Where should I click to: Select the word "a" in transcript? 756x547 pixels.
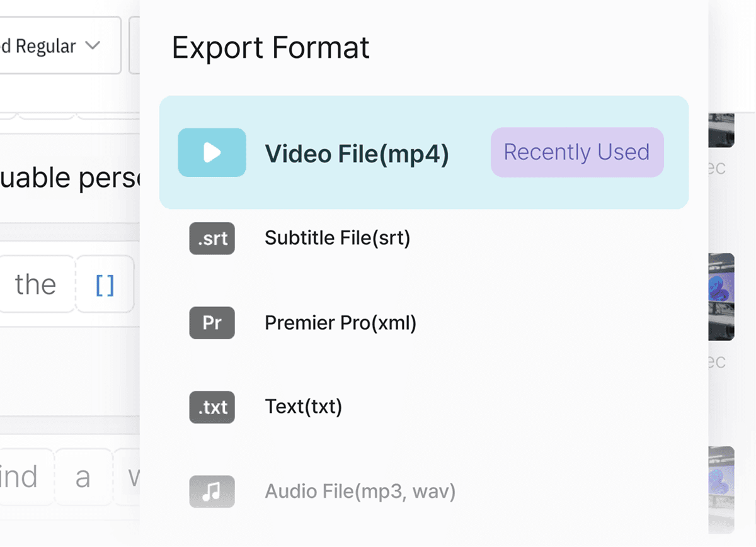83,477
